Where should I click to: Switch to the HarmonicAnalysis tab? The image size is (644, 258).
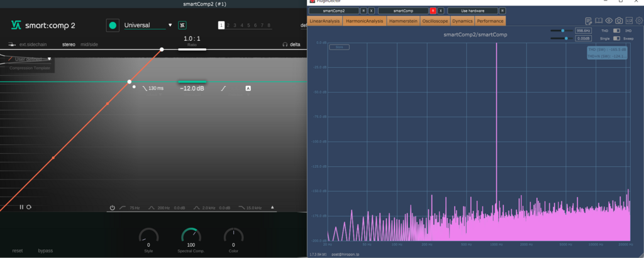[365, 21]
